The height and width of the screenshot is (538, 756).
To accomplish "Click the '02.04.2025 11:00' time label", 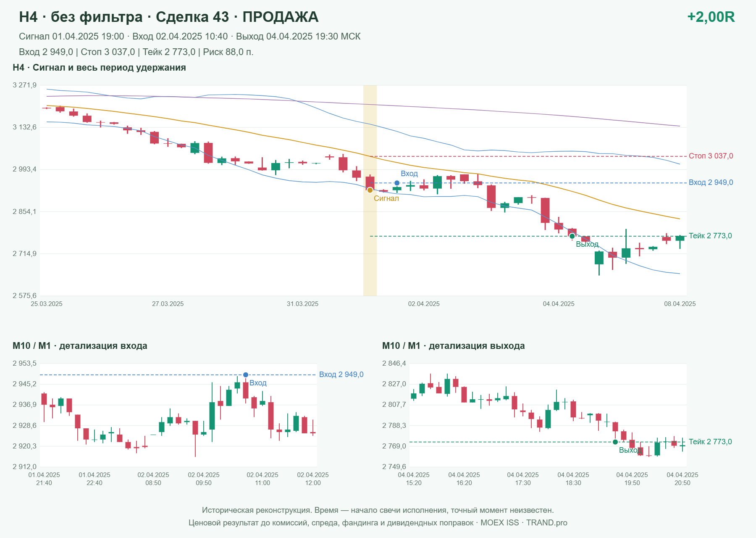I will tap(262, 479).
